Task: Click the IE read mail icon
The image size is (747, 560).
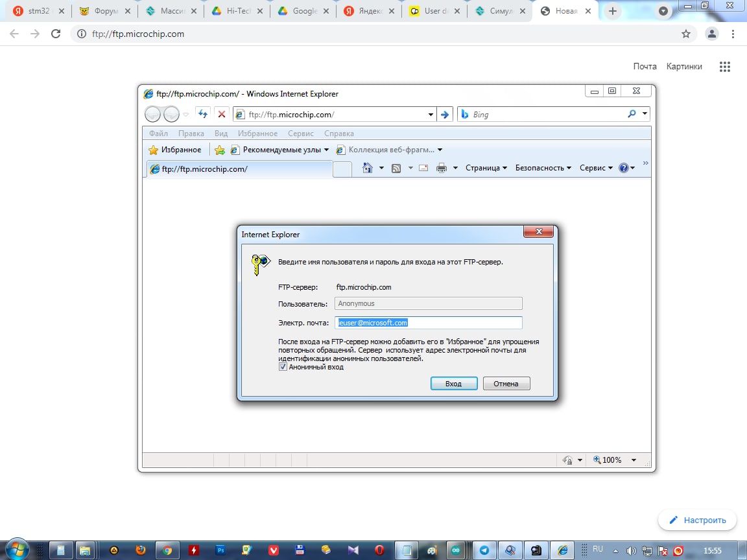Action: [423, 168]
